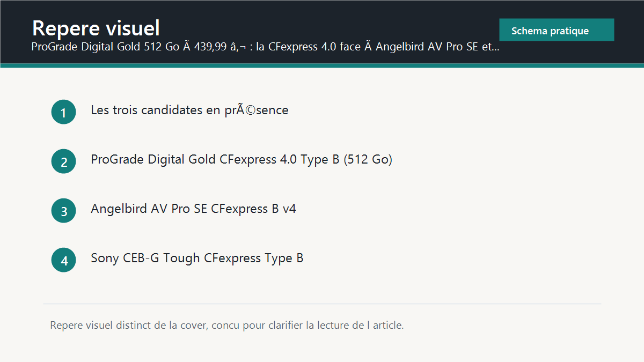The image size is (644, 362).
Task: Select Sony CEB-G Tough CFexpress Type B
Action: coord(197,258)
